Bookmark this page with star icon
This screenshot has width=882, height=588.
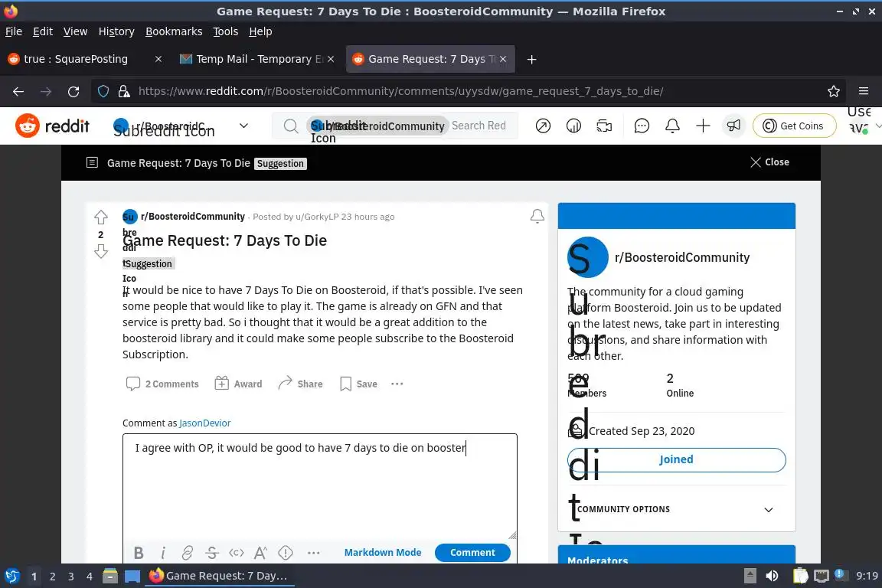[834, 91]
